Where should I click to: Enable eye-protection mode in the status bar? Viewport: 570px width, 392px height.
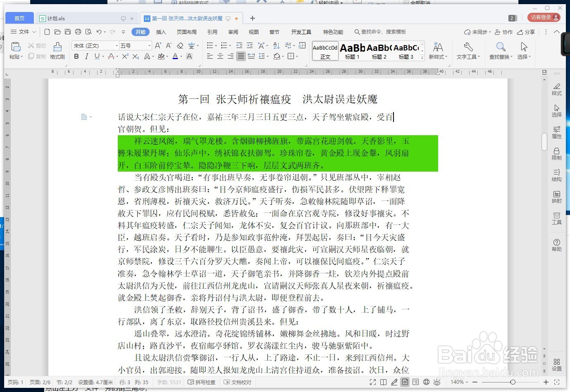tap(437, 382)
